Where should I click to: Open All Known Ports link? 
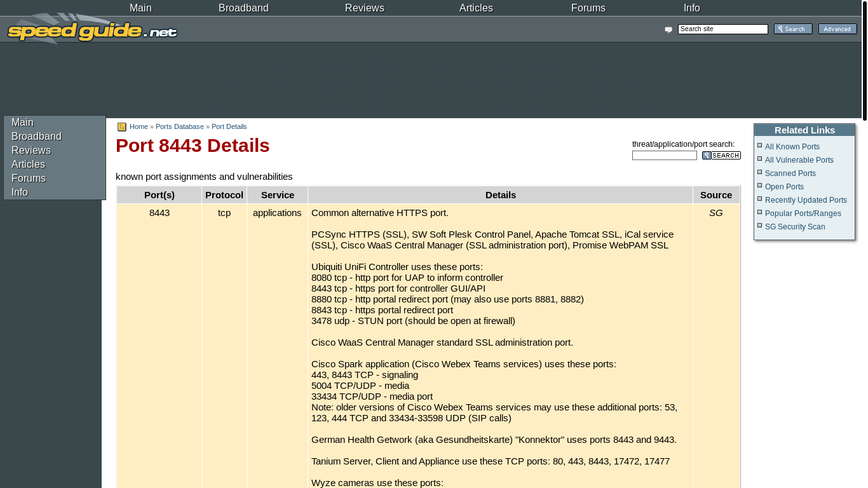792,147
